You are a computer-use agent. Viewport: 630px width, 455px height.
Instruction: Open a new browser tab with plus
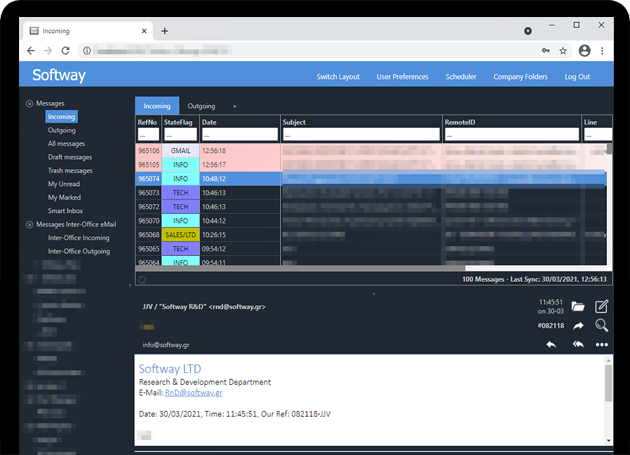coord(165,31)
